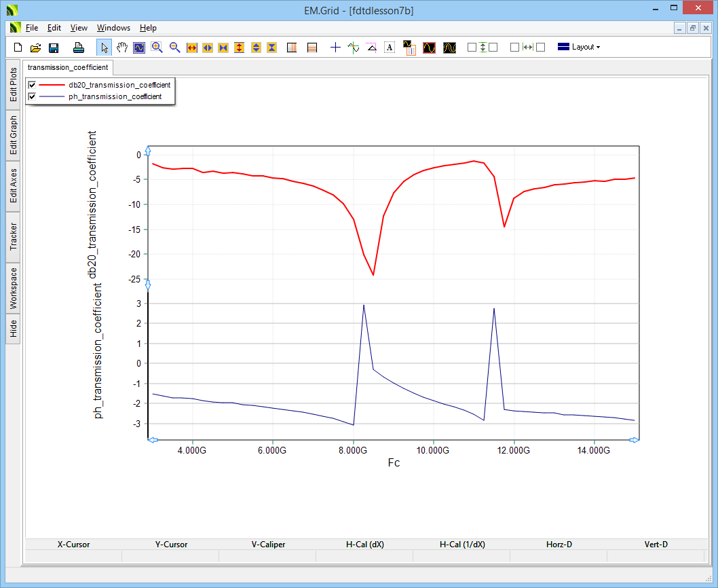718x588 pixels.
Task: Uncheck db20_transmission_coefficient legend checkbox
Action: point(31,85)
